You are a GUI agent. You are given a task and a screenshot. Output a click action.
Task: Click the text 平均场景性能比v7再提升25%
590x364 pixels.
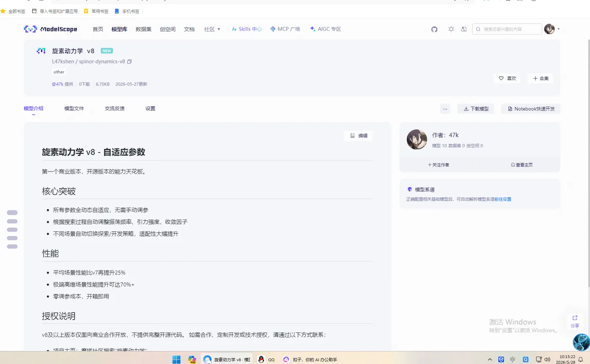point(89,273)
